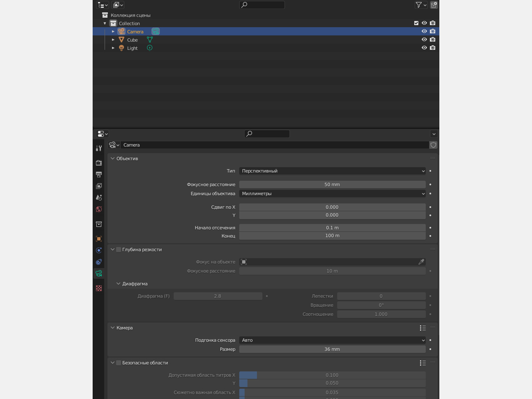
Task: Open Камера panel presets list
Action: pyautogui.click(x=422, y=328)
